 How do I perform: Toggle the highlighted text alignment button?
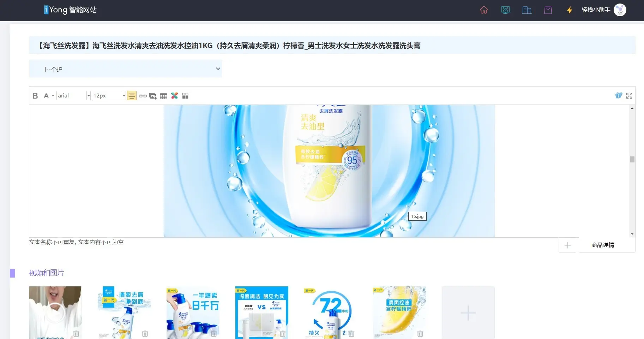(132, 96)
